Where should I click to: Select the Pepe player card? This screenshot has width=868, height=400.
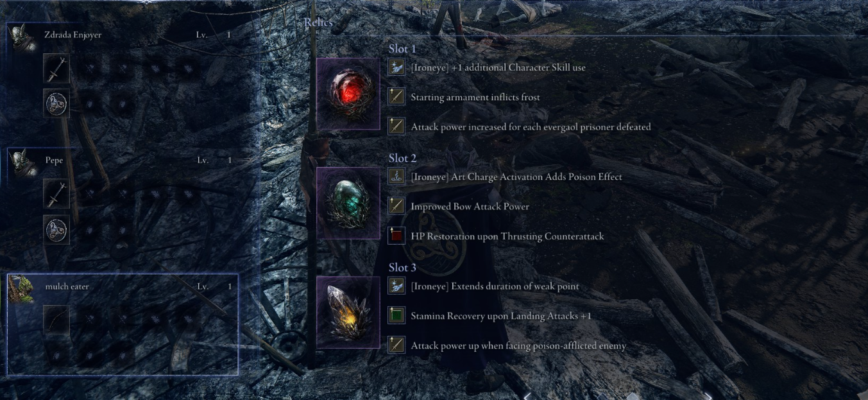pos(123,198)
